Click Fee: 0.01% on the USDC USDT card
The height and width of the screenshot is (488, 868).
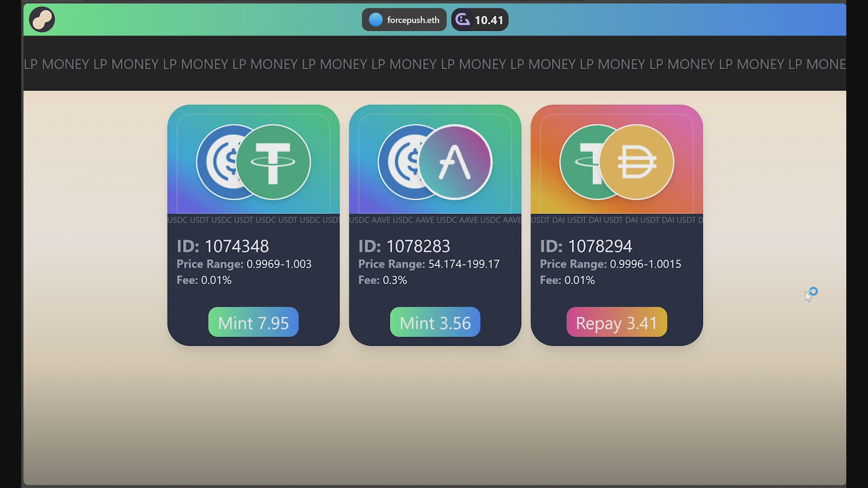[204, 280]
